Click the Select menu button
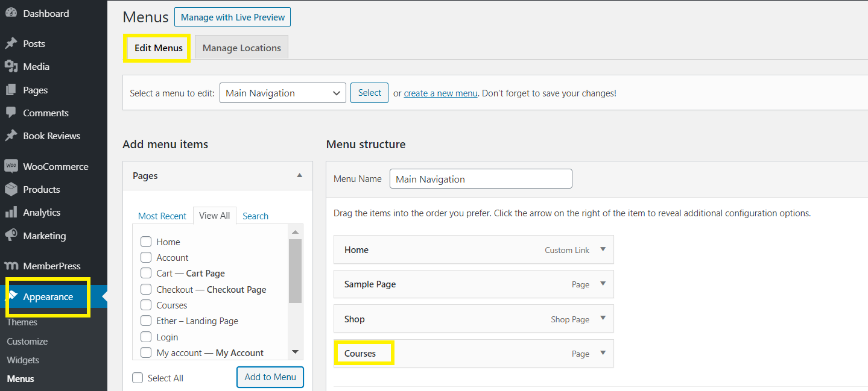 tap(369, 93)
